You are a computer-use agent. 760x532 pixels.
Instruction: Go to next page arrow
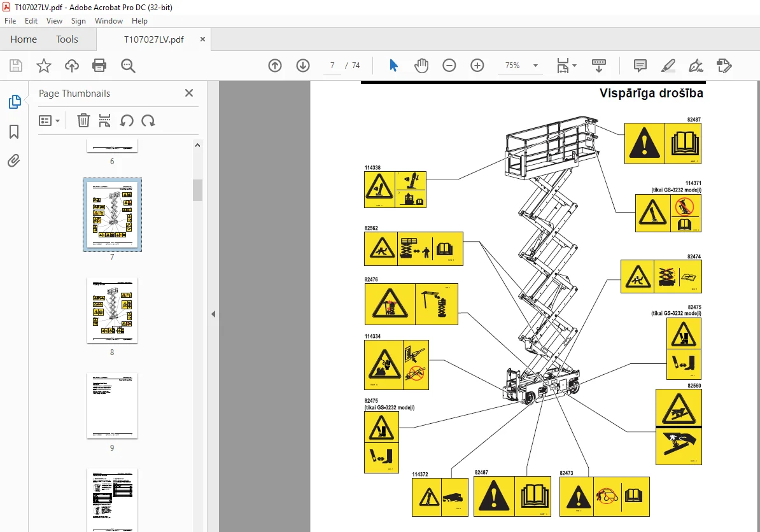click(x=303, y=66)
